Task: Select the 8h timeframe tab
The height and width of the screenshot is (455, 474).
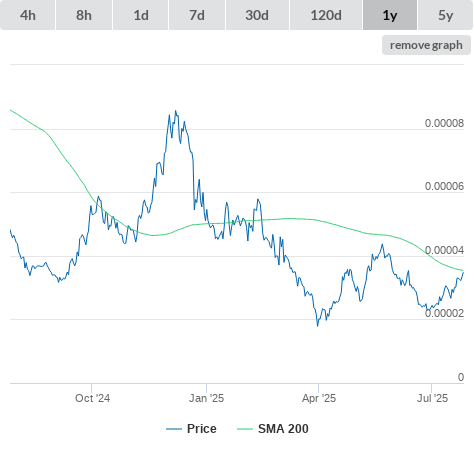Action: click(x=84, y=15)
